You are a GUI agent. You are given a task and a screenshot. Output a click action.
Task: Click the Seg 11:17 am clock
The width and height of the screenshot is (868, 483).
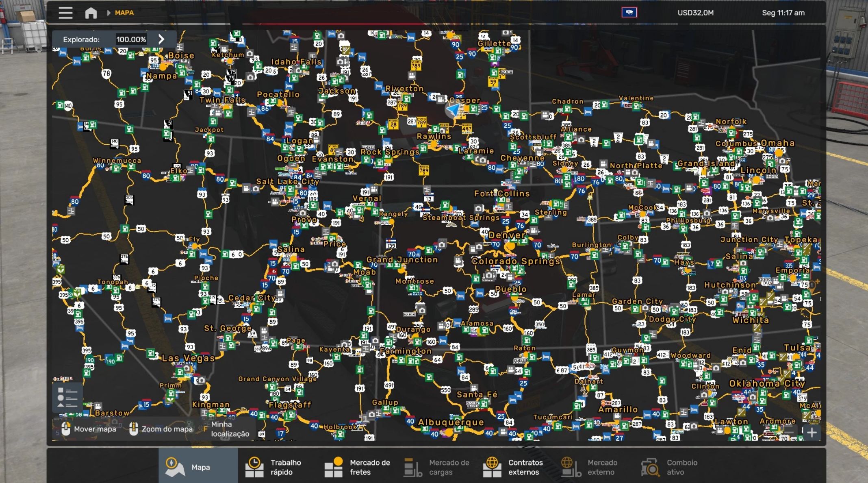(783, 13)
